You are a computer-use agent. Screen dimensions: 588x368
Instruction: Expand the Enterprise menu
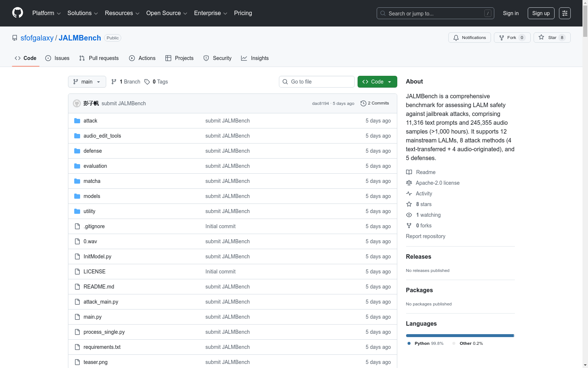point(211,13)
